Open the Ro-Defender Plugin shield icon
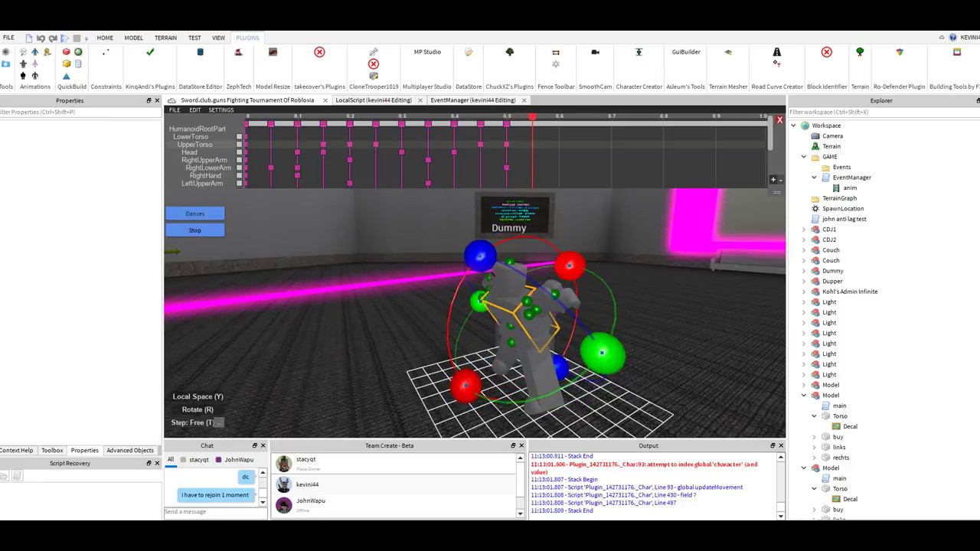Viewport: 980px width, 551px height. (900, 52)
